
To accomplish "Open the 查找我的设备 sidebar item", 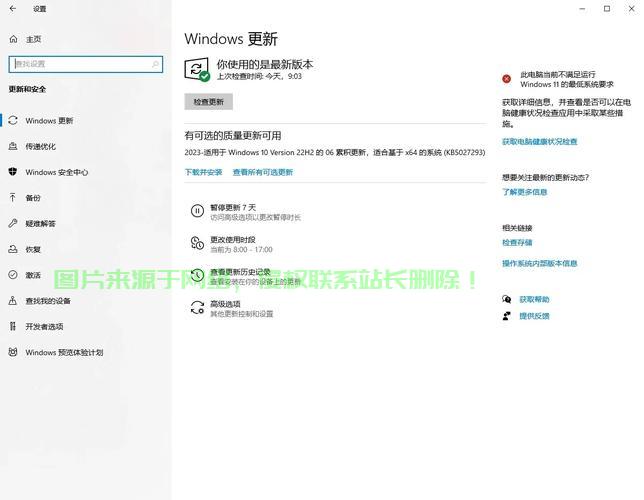I will pyautogui.click(x=86, y=301).
